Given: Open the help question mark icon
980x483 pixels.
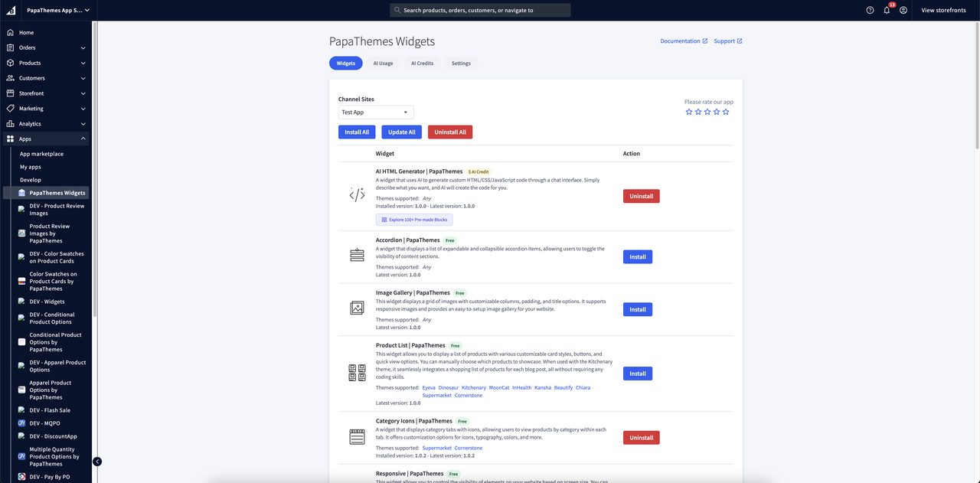Looking at the screenshot, I should point(868,9).
